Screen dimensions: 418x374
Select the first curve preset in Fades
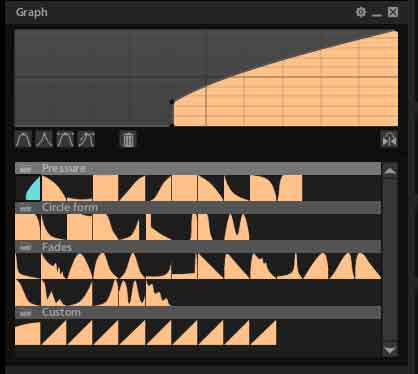click(28, 266)
